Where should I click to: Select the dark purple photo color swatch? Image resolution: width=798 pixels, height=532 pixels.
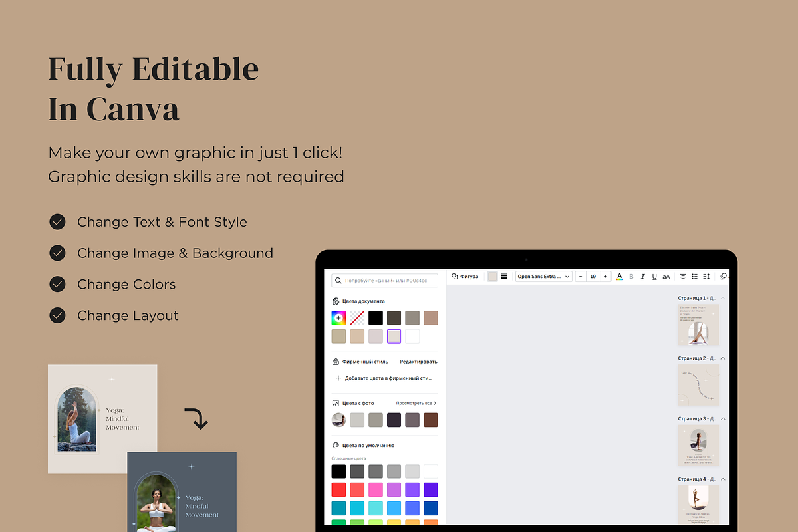pyautogui.click(x=394, y=420)
